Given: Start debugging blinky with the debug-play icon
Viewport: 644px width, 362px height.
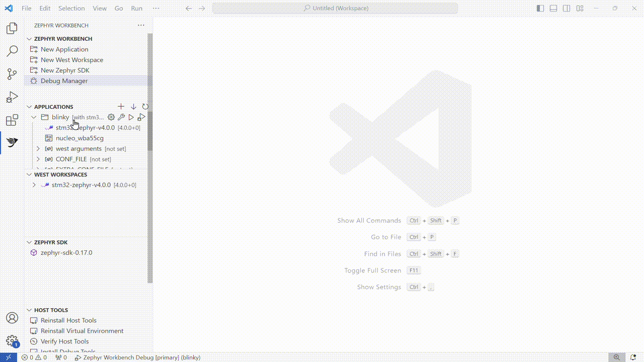Looking at the screenshot, I should coord(141,117).
